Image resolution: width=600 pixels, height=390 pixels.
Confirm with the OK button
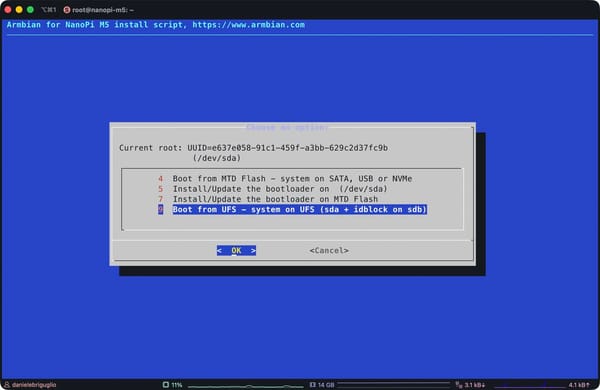[236, 250]
